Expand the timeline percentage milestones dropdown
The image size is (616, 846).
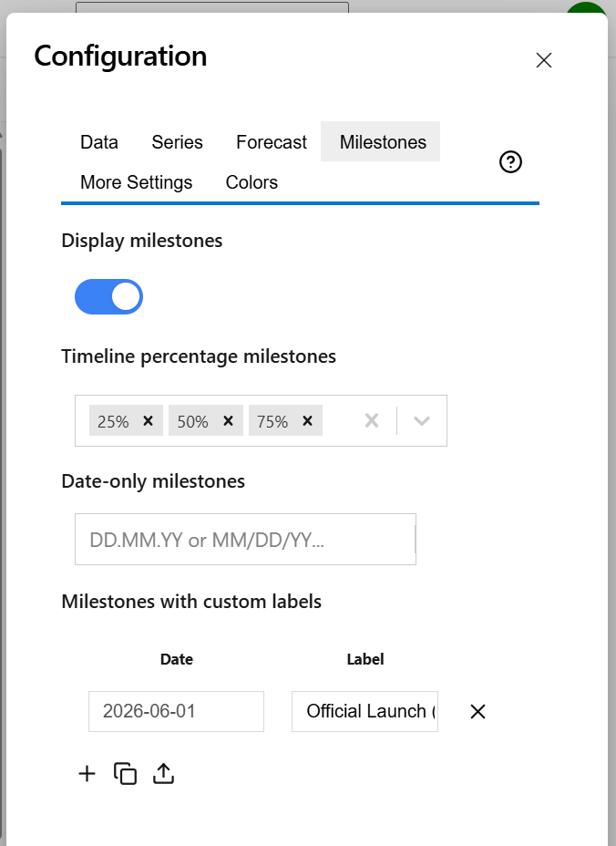tap(421, 420)
